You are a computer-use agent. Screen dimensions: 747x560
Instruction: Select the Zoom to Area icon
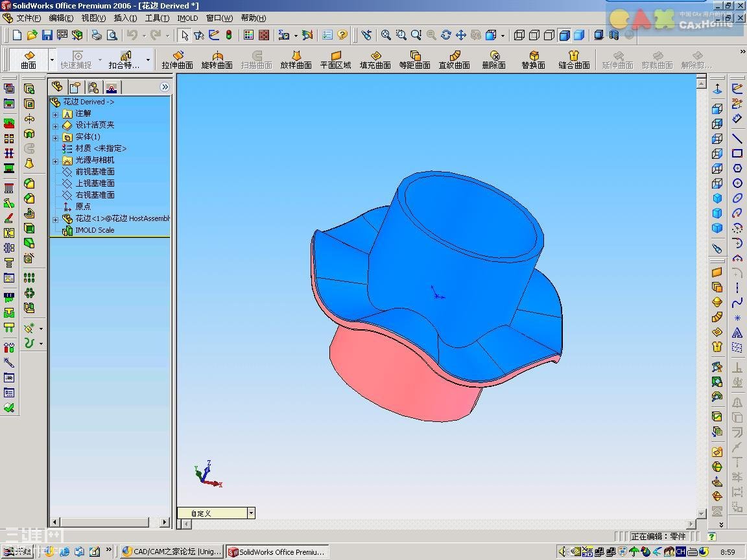(401, 35)
